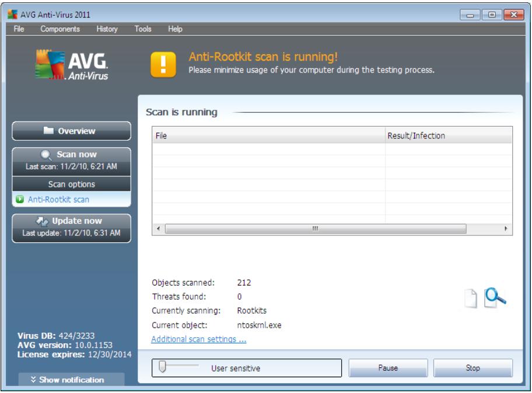Click the Scan now magnifier icon
This screenshot has height=393, width=532.
tap(45, 155)
